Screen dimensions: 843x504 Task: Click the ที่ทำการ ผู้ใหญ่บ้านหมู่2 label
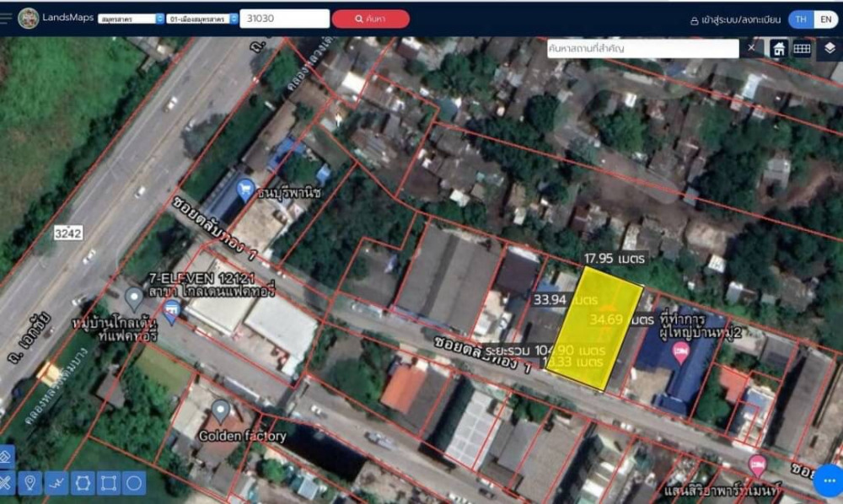click(701, 326)
